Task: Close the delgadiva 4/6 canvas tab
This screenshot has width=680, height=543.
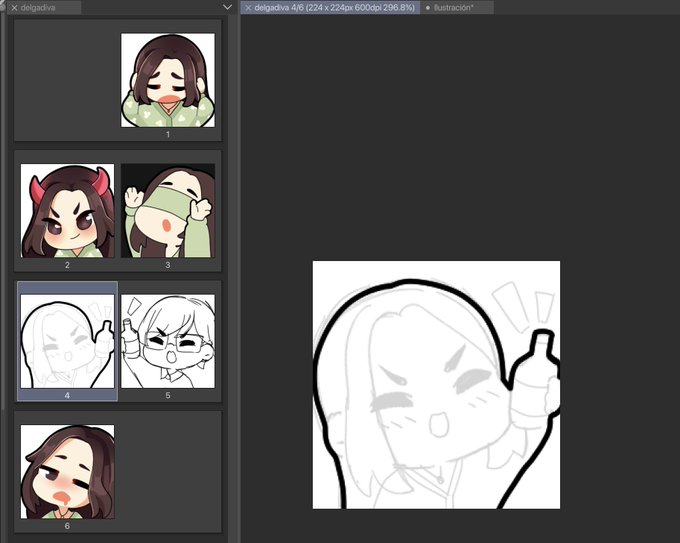Action: [248, 8]
